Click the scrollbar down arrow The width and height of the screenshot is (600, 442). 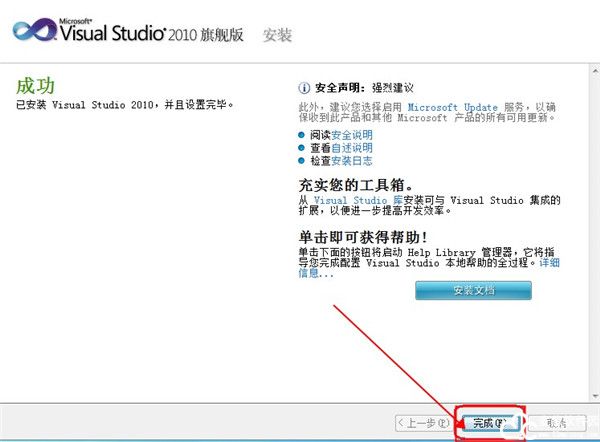595,396
